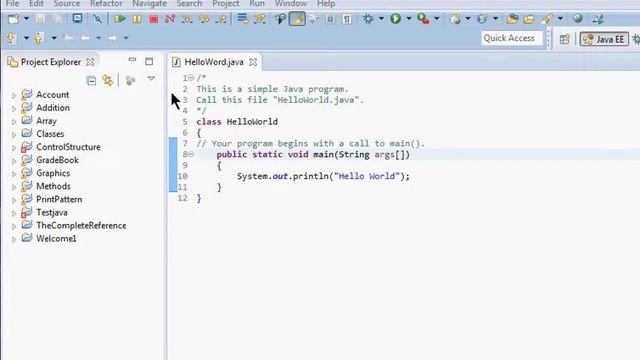The image size is (640, 360).
Task: Click the Previous Annotation icon
Action: coord(39,38)
